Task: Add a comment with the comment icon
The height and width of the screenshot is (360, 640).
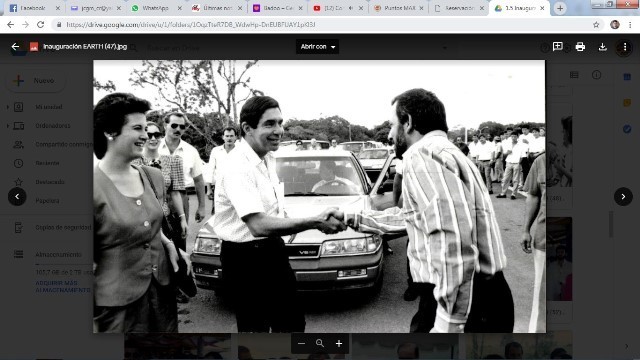Action: pos(558,47)
